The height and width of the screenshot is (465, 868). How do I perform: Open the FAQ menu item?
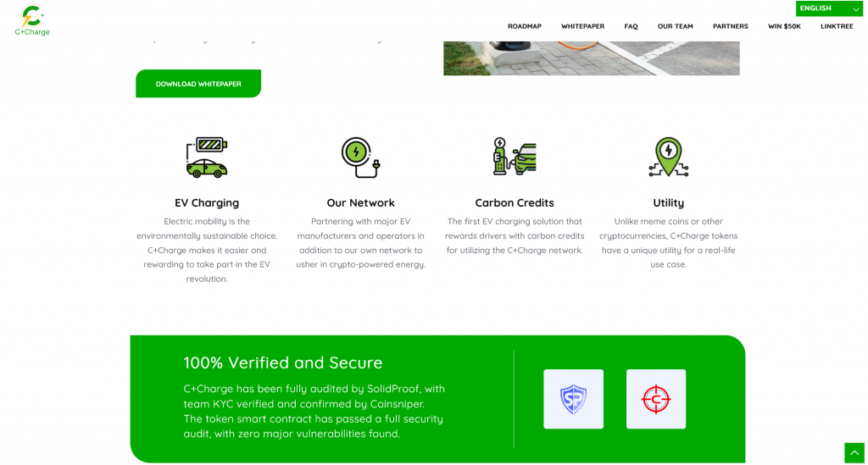coord(631,26)
